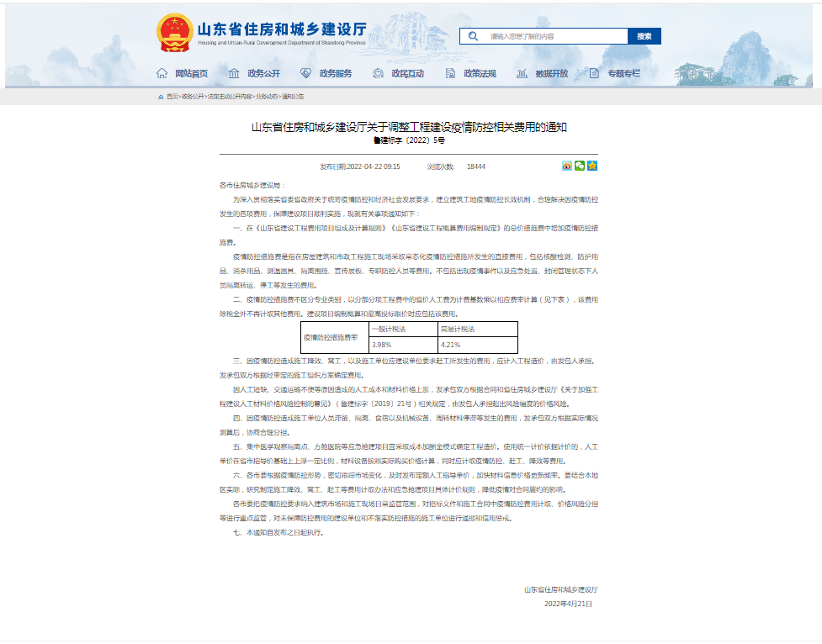The height and width of the screenshot is (644, 822).
Task: Click table cell 疫情防控措施费率
Action: coord(335,337)
